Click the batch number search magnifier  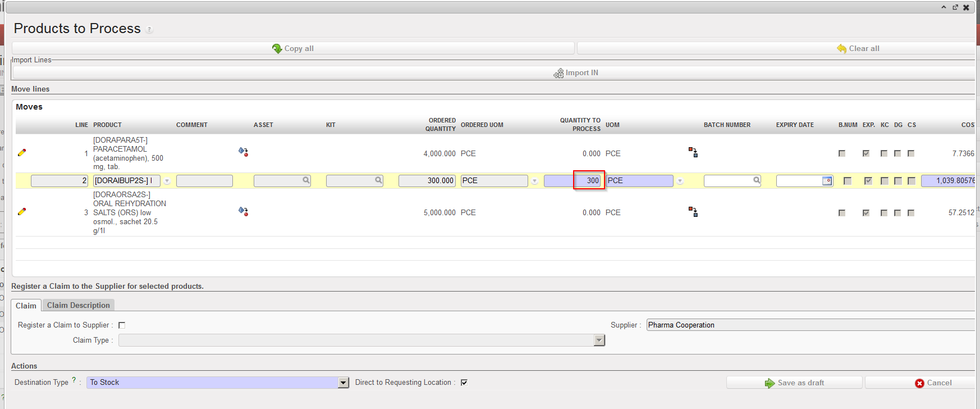757,180
